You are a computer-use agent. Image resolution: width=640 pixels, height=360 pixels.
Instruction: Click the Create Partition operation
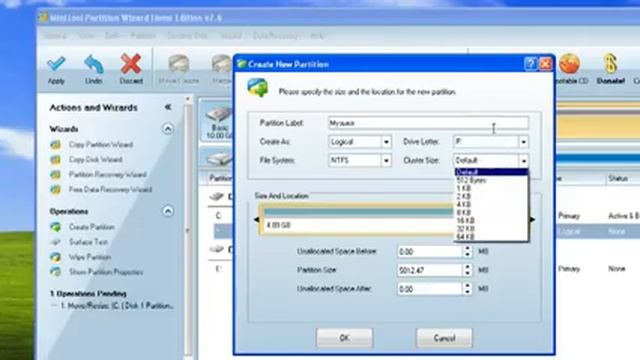pos(91,227)
